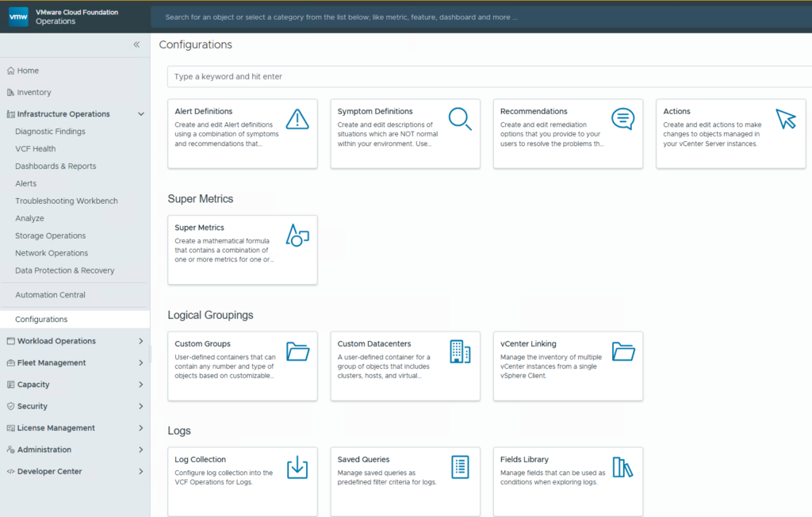Screen dimensions: 812x517
Task: Click the Alert Definitions warning triangle icon
Action: pyautogui.click(x=297, y=119)
